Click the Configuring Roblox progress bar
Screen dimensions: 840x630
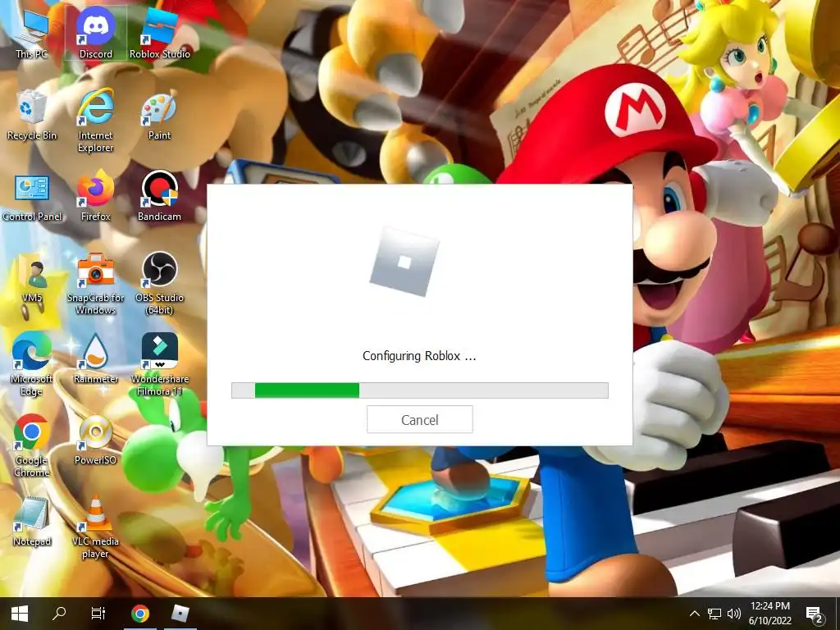point(419,390)
